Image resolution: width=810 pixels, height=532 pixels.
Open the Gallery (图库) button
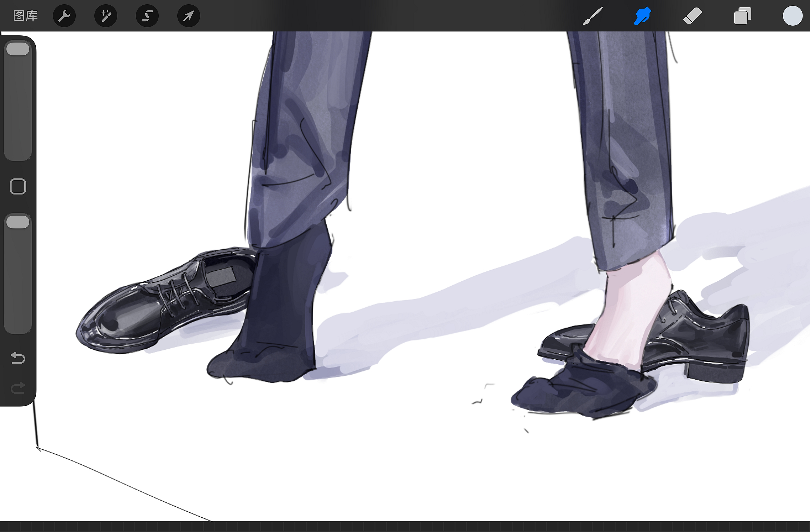click(25, 16)
